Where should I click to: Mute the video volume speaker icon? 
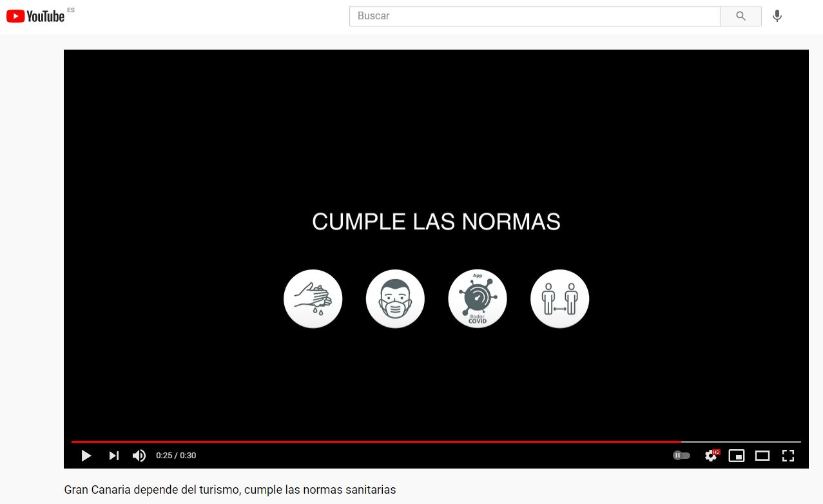coord(139,456)
